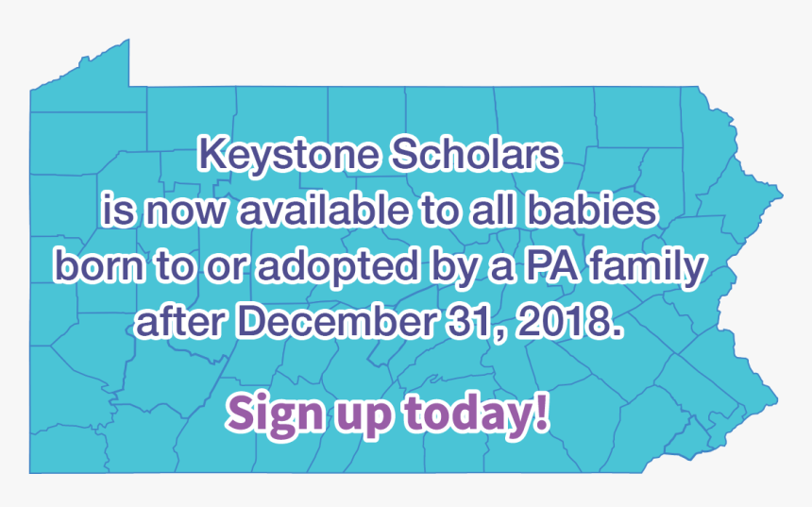Click the southwest corner county of the map

pyautogui.click(x=67, y=449)
